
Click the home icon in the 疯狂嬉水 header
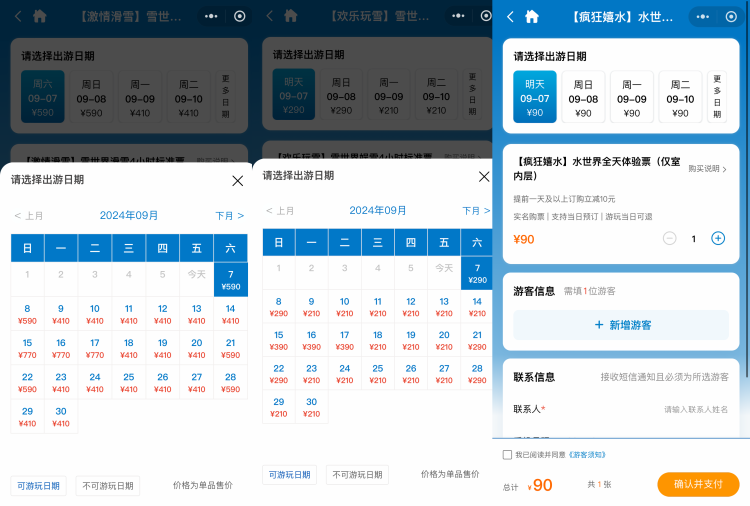coord(532,16)
